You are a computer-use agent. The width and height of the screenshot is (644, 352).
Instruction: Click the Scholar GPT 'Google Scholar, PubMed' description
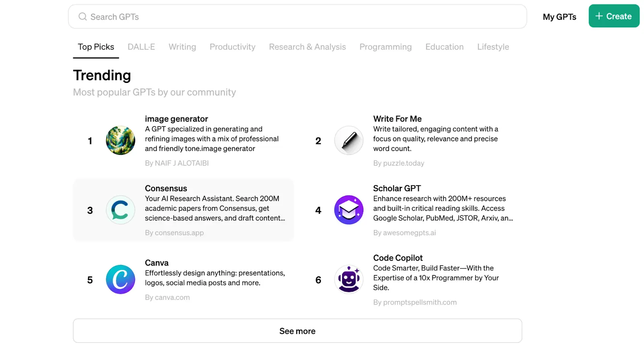pyautogui.click(x=443, y=208)
